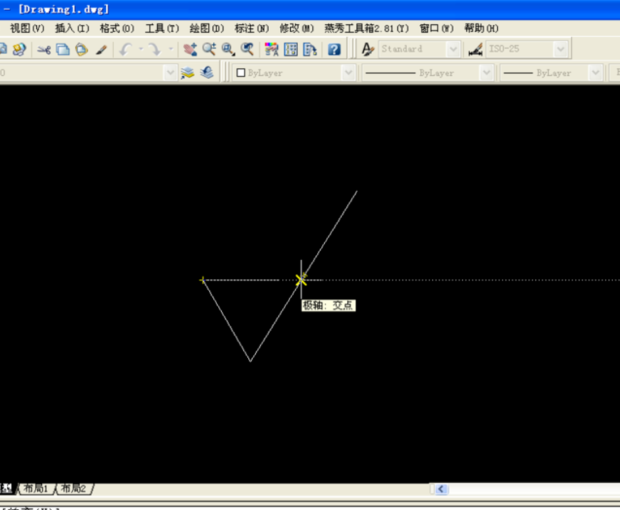Open the Text Style manager icon
The width and height of the screenshot is (620, 510).
click(x=368, y=49)
